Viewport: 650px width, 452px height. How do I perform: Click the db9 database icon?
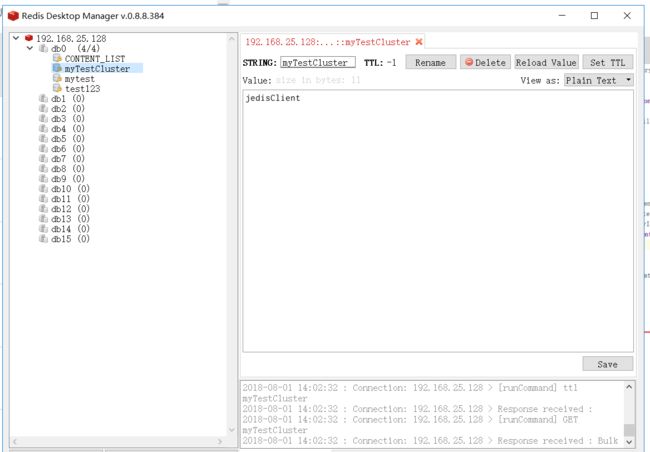[x=43, y=179]
